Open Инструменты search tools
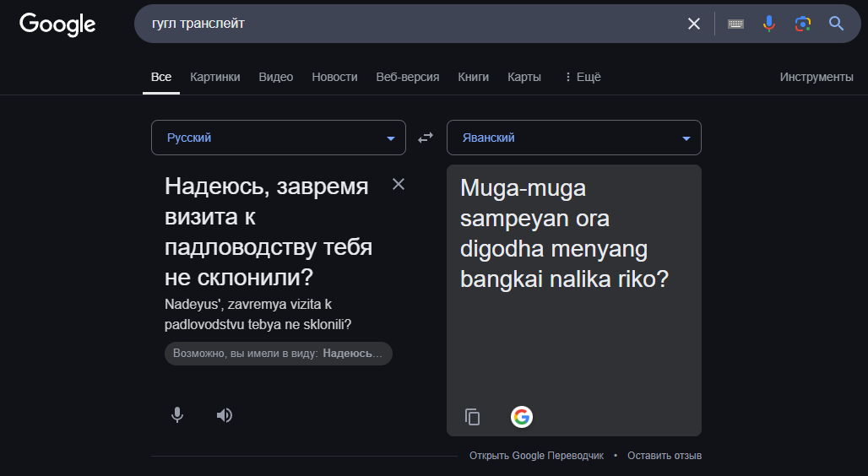The height and width of the screenshot is (476, 868). [x=816, y=77]
